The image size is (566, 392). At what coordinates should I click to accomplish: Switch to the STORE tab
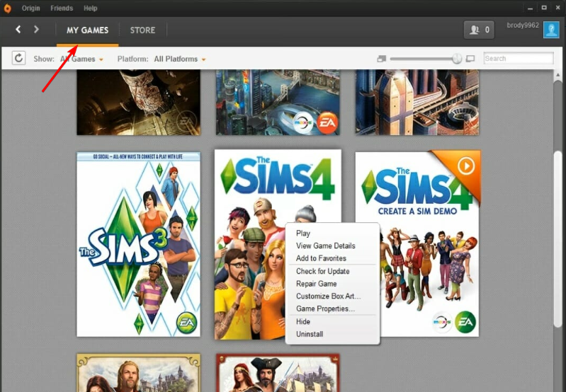(142, 30)
